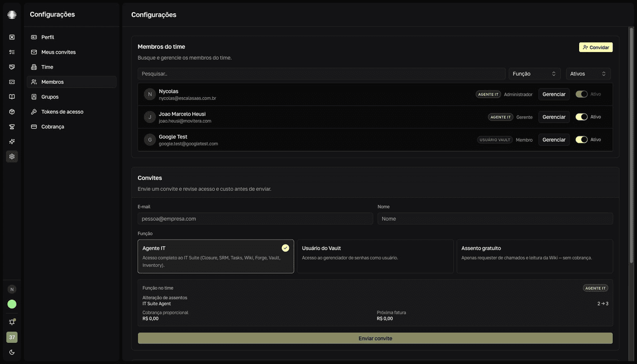Click USUÁRIO VAULT badge in Google Test row
637x364 pixels.
[x=495, y=140]
